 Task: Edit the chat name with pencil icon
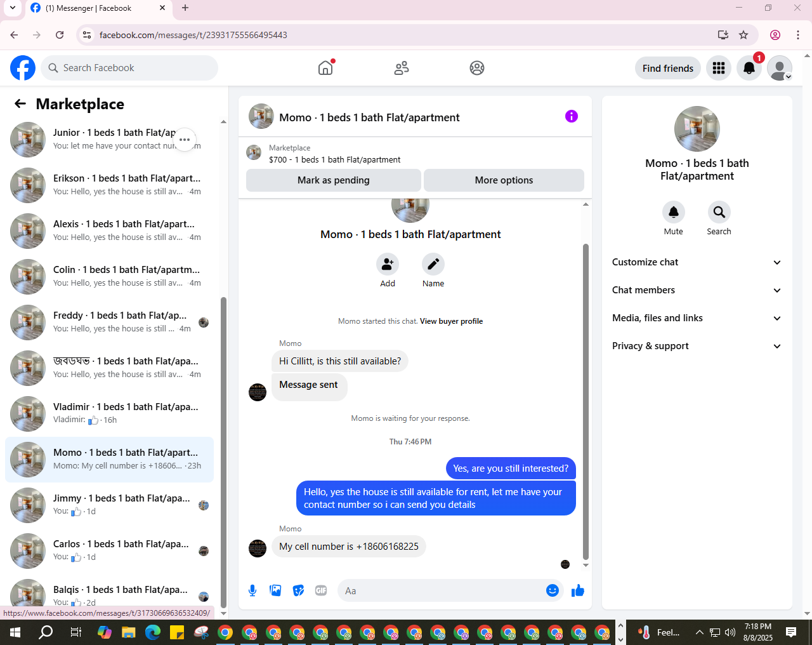click(433, 264)
